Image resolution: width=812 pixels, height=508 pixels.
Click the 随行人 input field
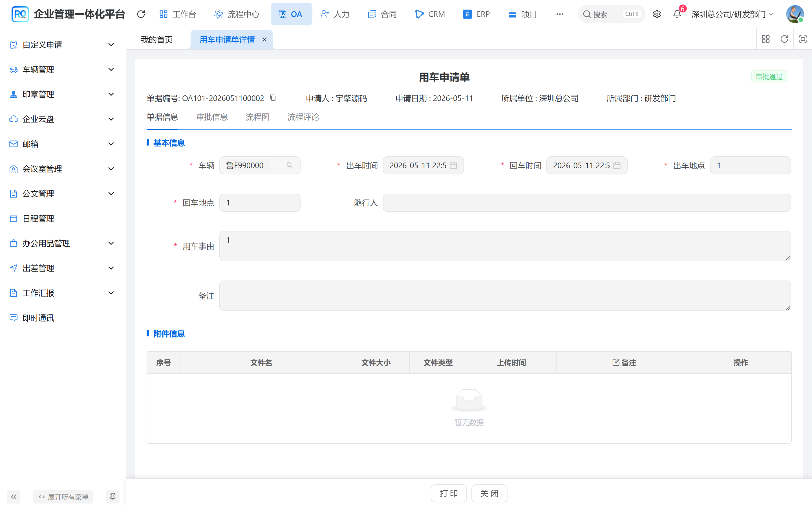coord(587,203)
